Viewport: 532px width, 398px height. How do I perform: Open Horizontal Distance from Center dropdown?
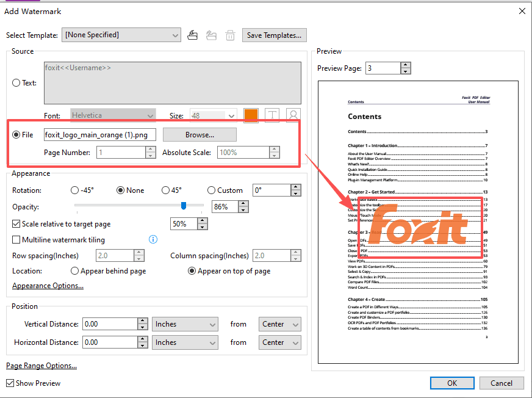click(279, 342)
